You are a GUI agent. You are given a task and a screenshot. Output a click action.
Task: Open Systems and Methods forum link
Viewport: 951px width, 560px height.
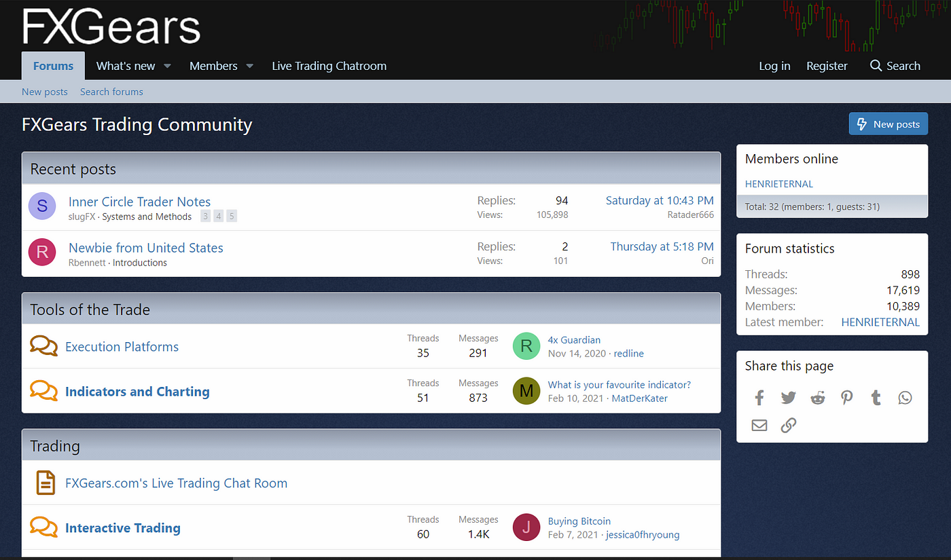coord(147,217)
